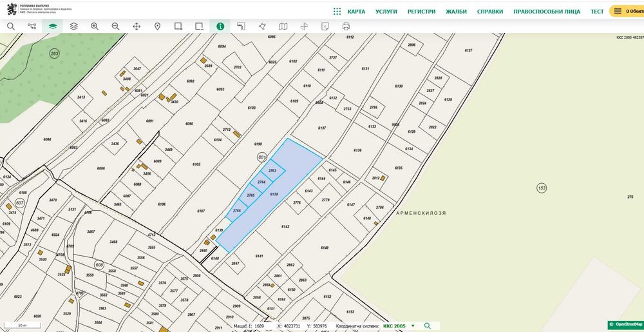This screenshot has width=644, height=332.
Task: Open the grid apps menu icon
Action: pos(337,12)
